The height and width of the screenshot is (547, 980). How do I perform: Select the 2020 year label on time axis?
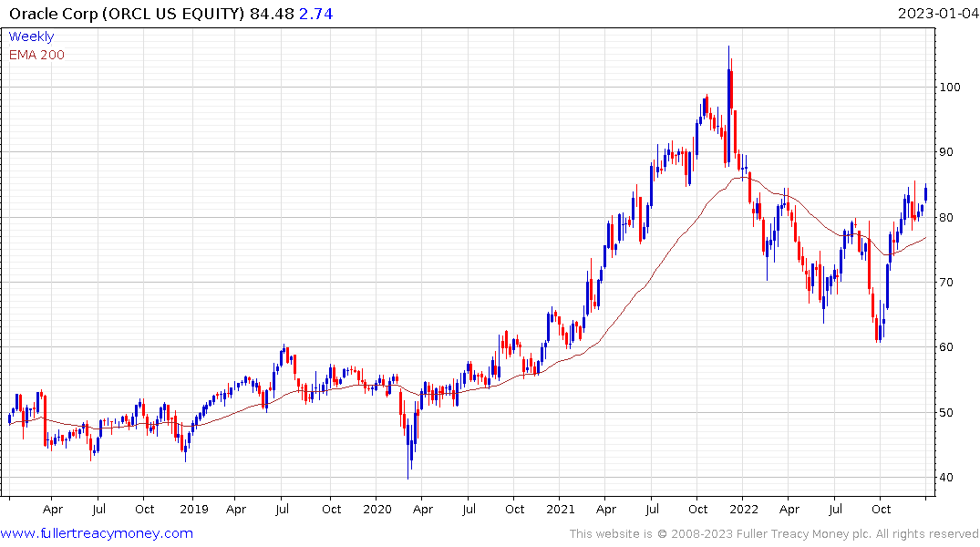coord(377,509)
